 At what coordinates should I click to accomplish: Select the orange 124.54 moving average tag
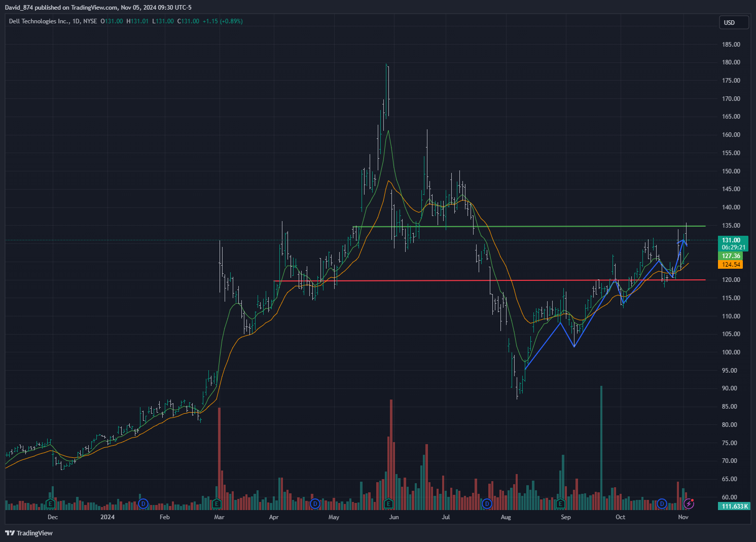(x=731, y=265)
